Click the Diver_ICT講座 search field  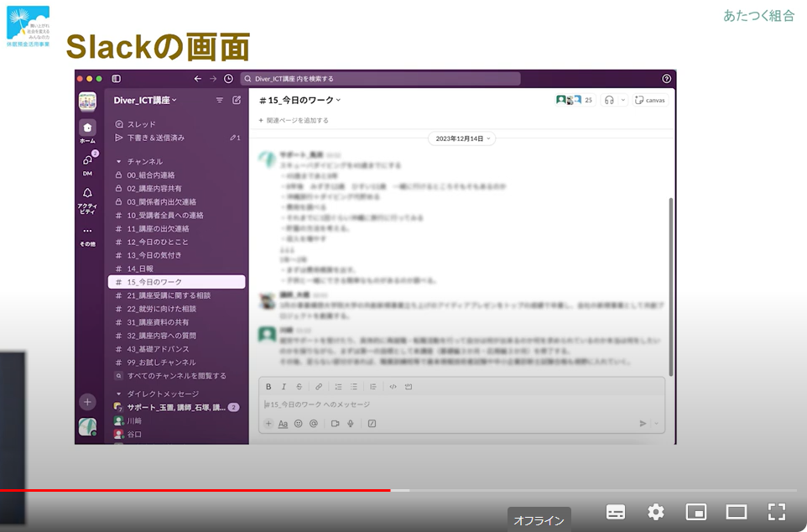click(x=380, y=79)
